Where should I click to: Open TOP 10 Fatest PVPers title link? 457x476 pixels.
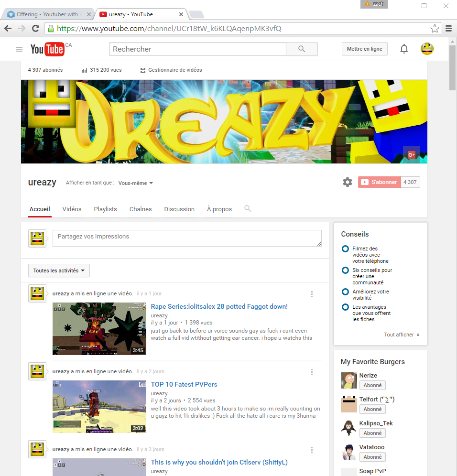(184, 384)
